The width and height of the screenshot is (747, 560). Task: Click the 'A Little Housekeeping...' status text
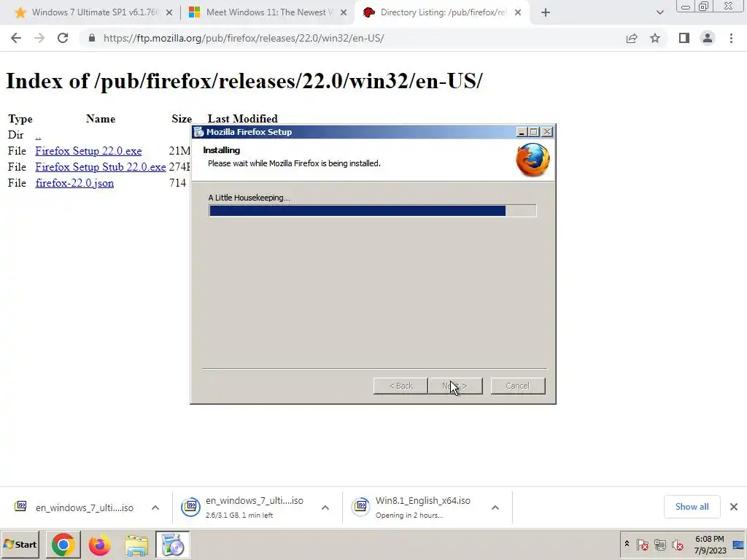point(249,198)
